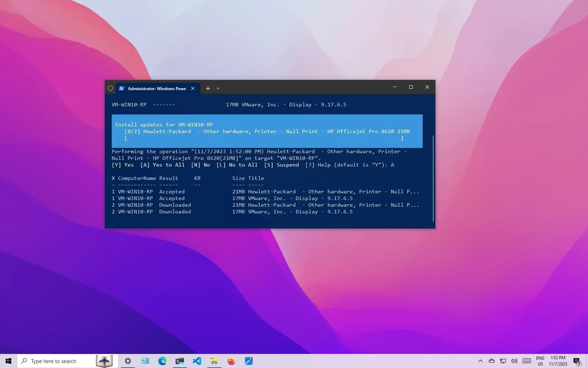588x368 pixels.
Task: Mute the system volume in the tray
Action: click(x=514, y=361)
